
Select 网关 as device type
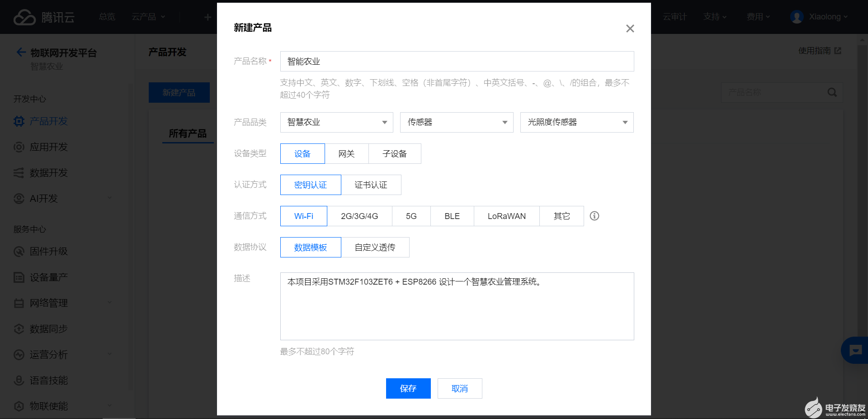(347, 154)
